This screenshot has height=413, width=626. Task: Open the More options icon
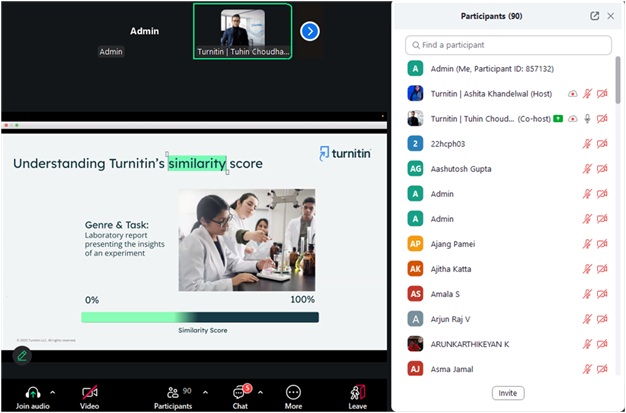[x=293, y=393]
